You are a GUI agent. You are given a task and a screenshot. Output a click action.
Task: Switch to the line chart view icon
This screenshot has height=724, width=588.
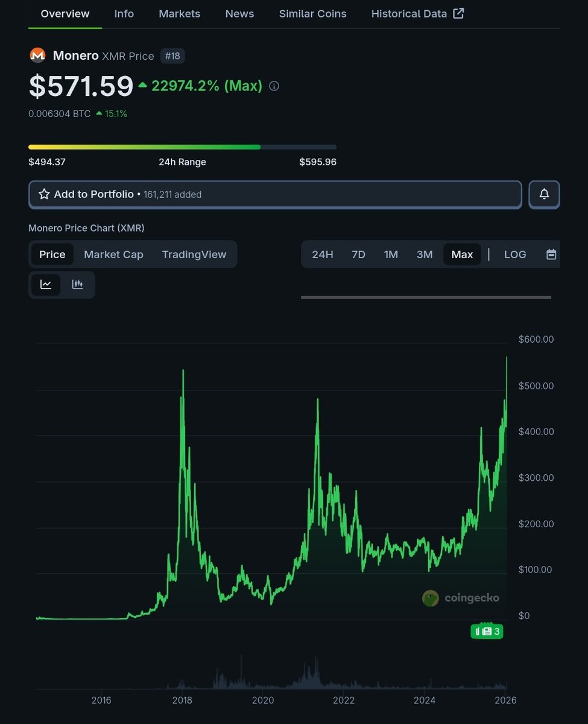coord(46,284)
